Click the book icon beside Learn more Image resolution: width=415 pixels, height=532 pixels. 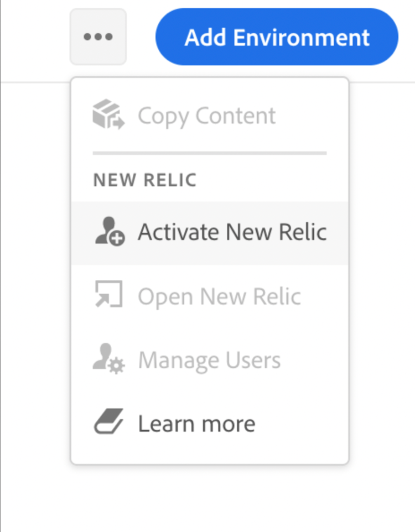(108, 421)
